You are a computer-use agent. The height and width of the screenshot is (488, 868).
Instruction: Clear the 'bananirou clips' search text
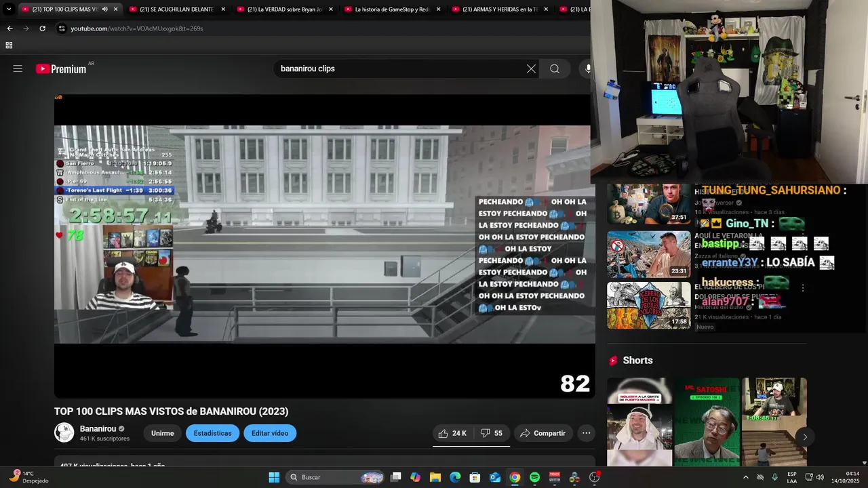(531, 68)
